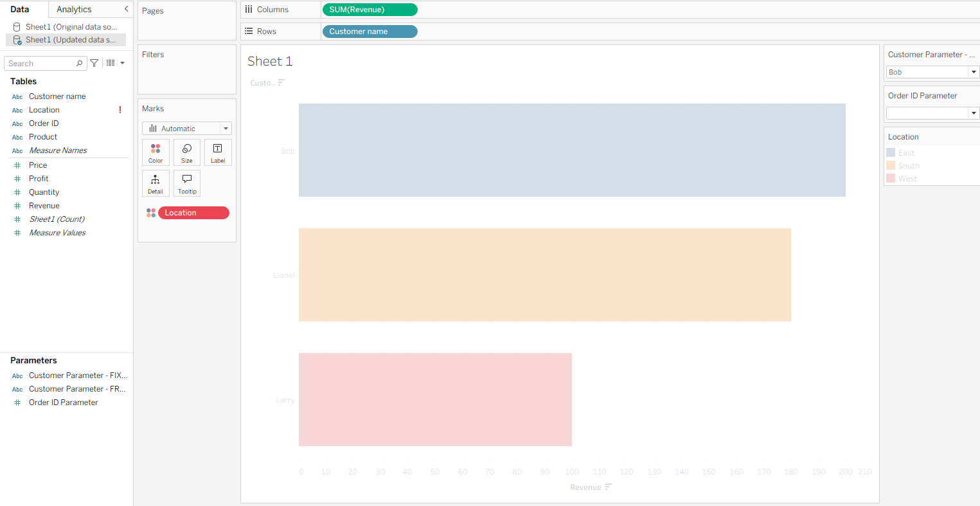This screenshot has width=980, height=506.
Task: Click the Columns shelf icon
Action: point(249,10)
